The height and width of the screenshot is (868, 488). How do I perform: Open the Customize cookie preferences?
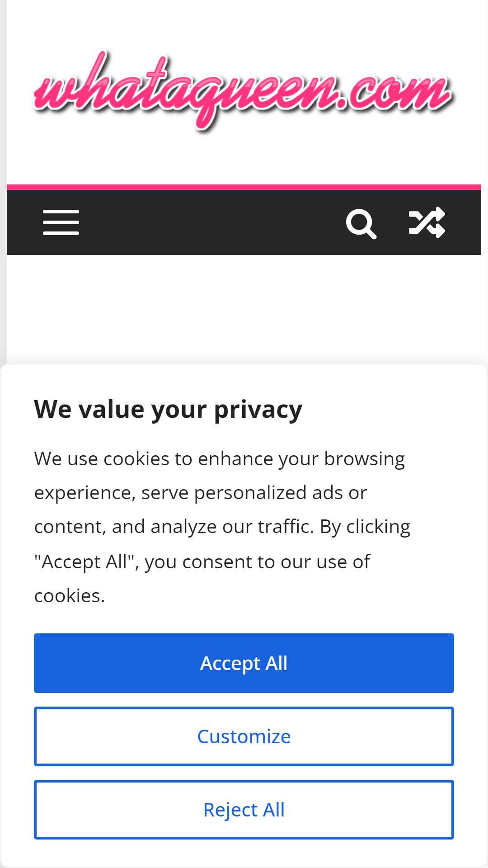point(244,736)
